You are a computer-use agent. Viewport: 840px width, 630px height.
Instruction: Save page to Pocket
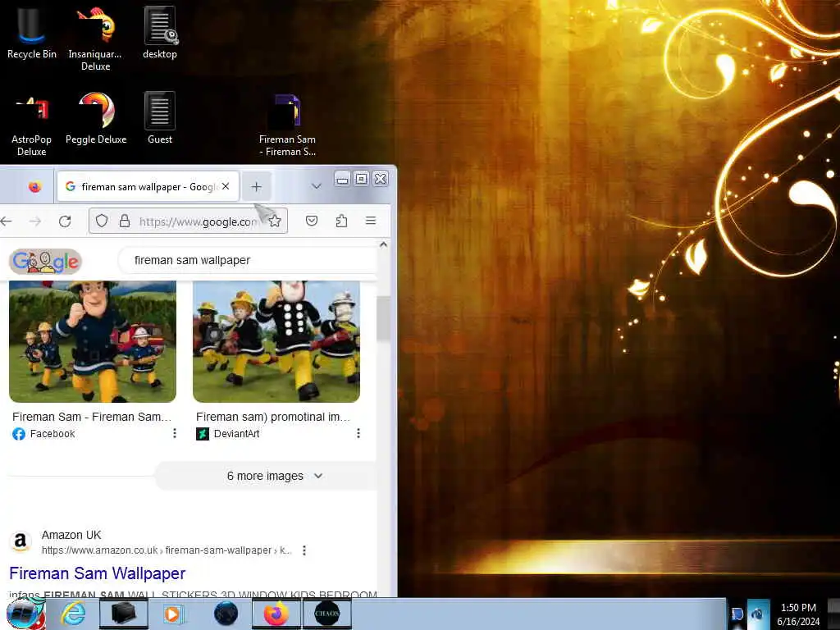pos(312,221)
